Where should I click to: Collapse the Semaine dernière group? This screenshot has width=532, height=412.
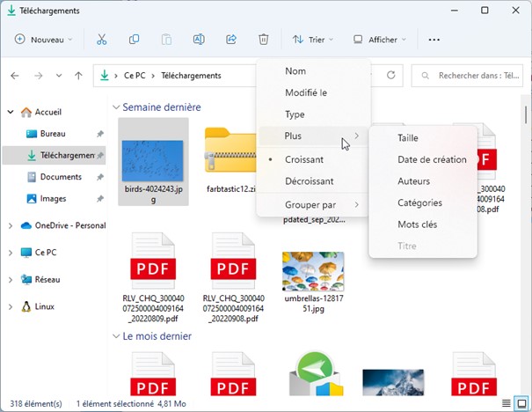[x=116, y=107]
